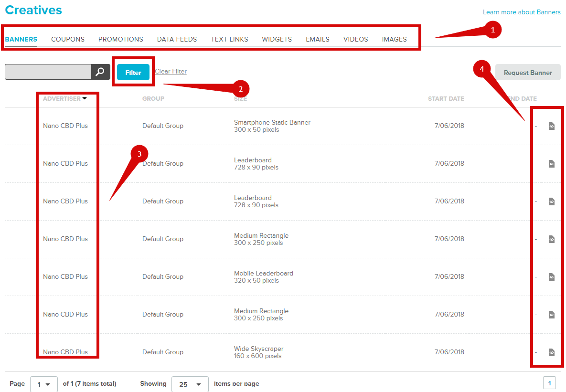Click the Request Banner button
This screenshot has width=566, height=392.
click(x=528, y=73)
